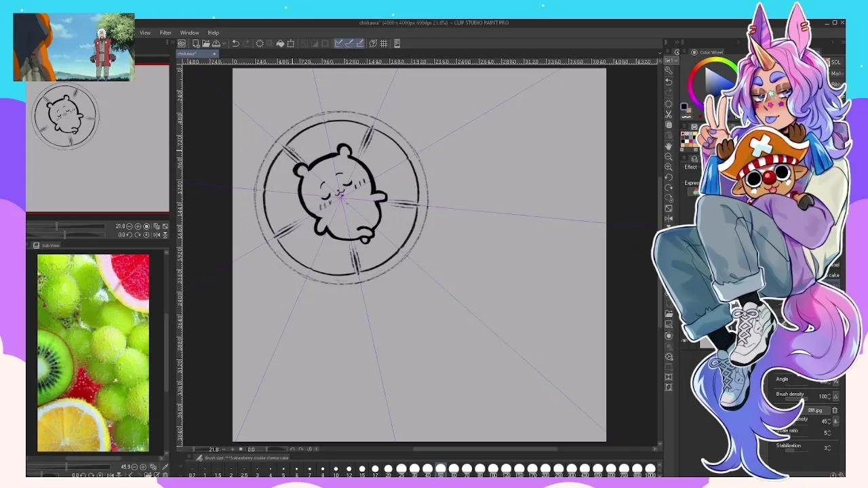Viewport: 868px width, 488px height.
Task: Open CLIP STUDIO support help icon
Action: pos(373,43)
